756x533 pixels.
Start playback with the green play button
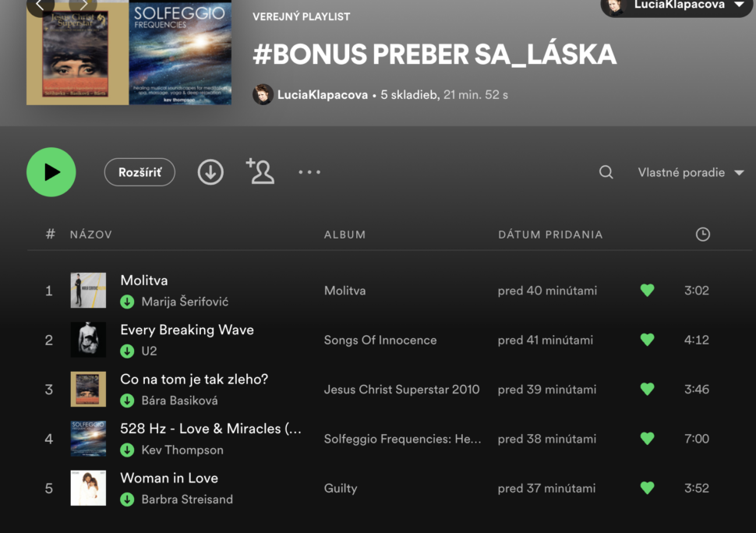point(51,172)
